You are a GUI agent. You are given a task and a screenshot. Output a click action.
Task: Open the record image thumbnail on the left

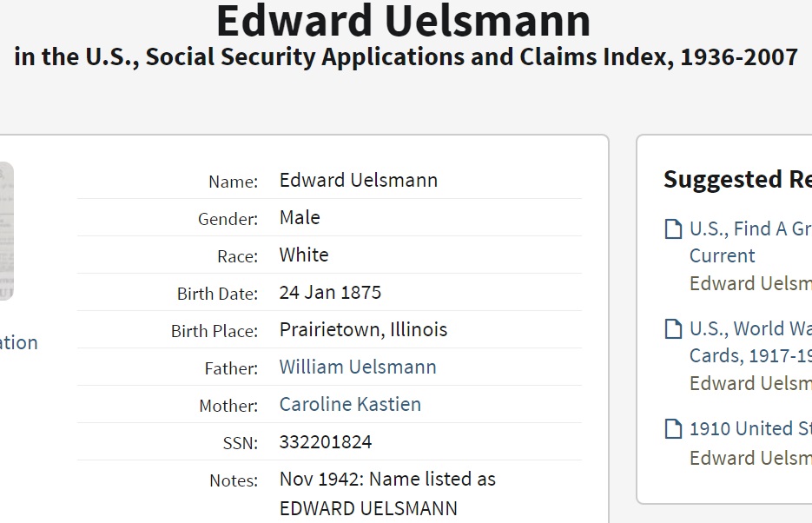[6, 231]
